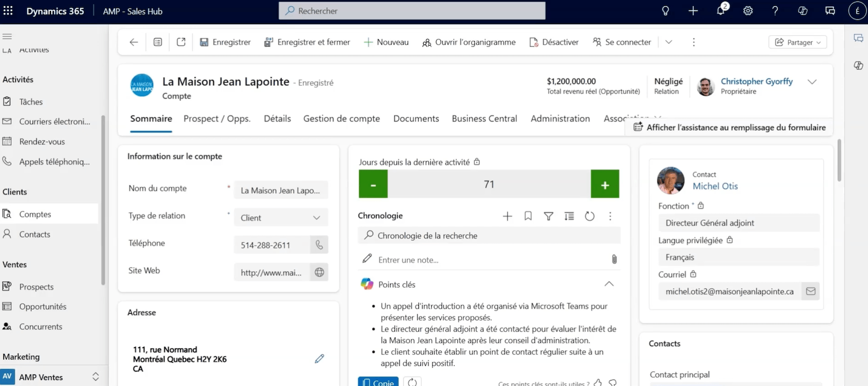Click the Rechercher search field
Viewport: 868px width, 386px height.
coord(412,11)
